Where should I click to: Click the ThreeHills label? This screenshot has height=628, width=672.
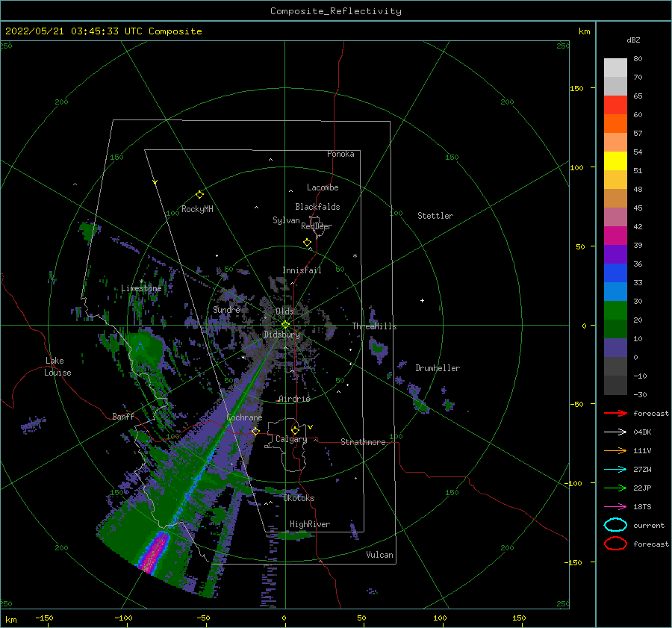point(374,326)
